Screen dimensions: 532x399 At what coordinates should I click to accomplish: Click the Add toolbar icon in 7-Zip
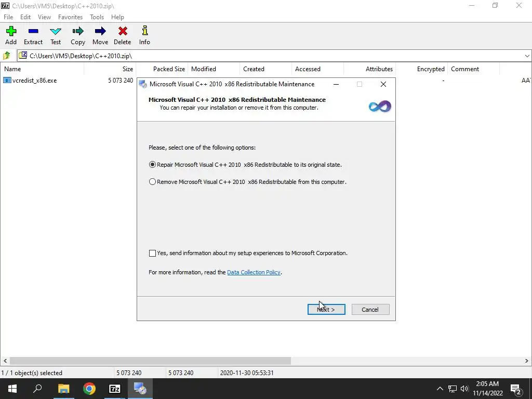pos(11,32)
